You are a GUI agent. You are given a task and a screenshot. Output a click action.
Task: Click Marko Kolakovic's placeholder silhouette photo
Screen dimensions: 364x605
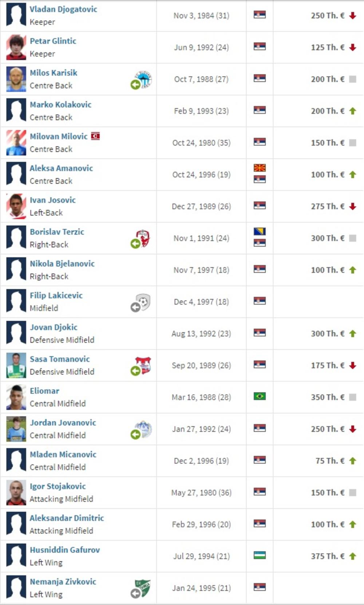pos(16,111)
